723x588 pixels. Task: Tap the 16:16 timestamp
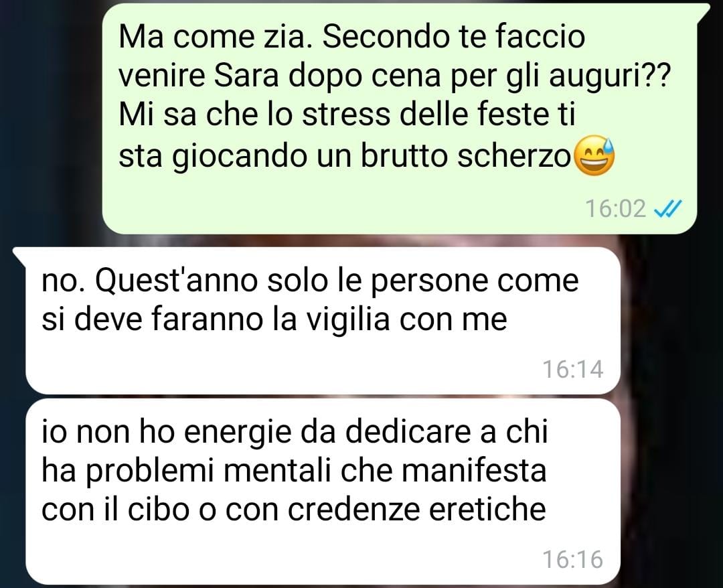coord(572,559)
